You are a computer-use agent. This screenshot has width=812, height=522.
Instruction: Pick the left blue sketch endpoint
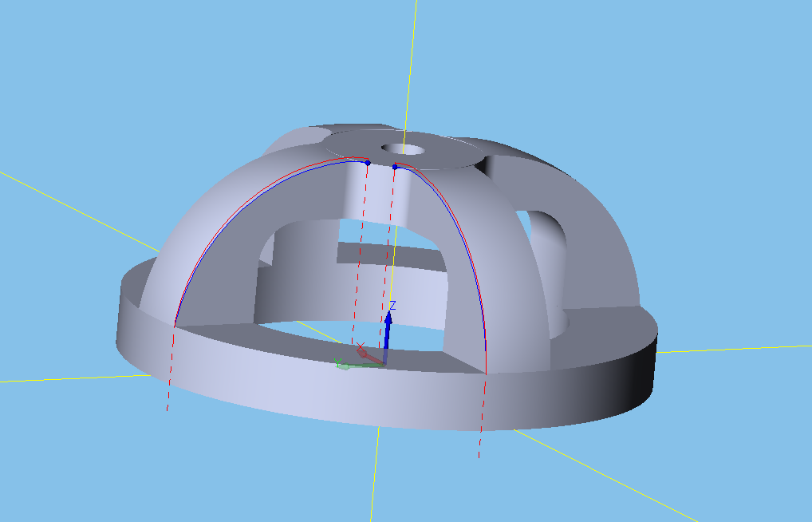click(x=368, y=163)
